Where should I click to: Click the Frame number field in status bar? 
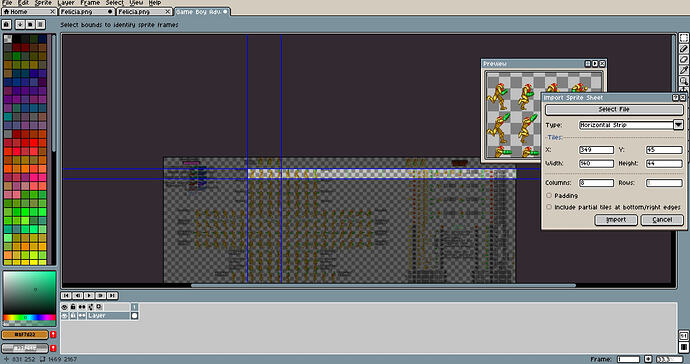coord(628,359)
